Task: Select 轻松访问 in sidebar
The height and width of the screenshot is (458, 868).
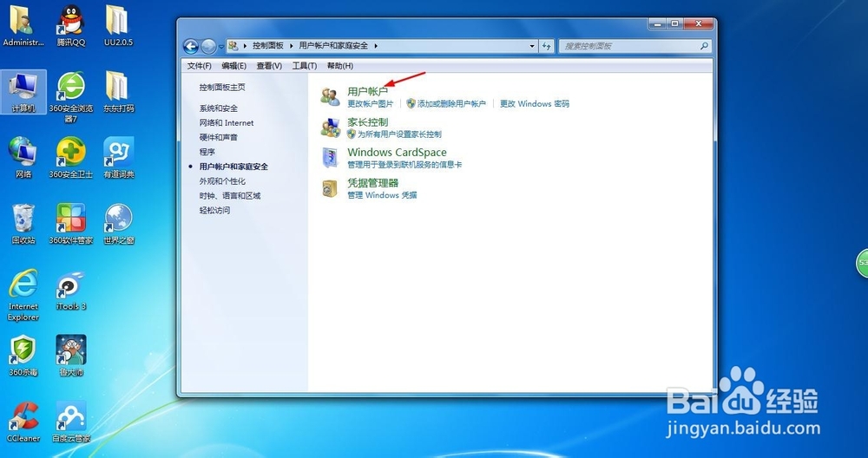Action: pyautogui.click(x=214, y=210)
